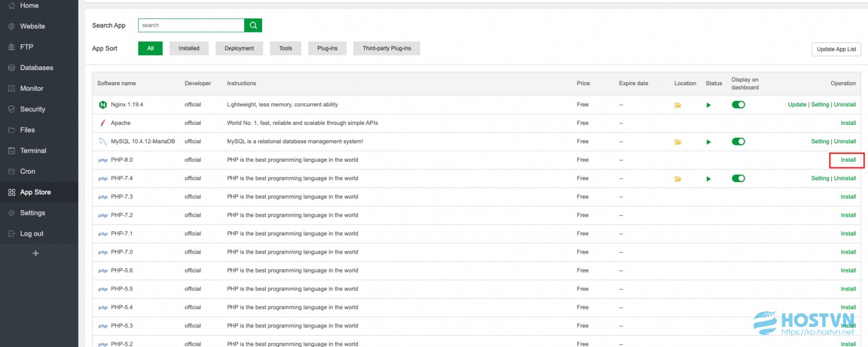Viewport: 868px width, 347px height.
Task: Click Uninstall for PHP-7.4
Action: 845,179
